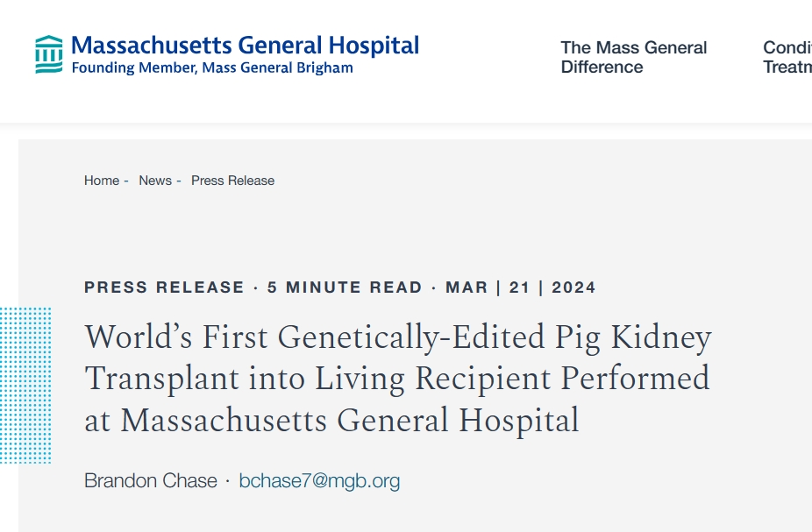
Task: Go to Home in the breadcrumb
Action: [102, 181]
